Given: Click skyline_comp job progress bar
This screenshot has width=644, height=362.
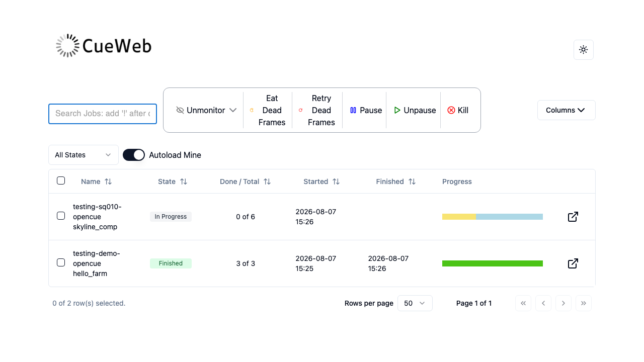Looking at the screenshot, I should (493, 217).
